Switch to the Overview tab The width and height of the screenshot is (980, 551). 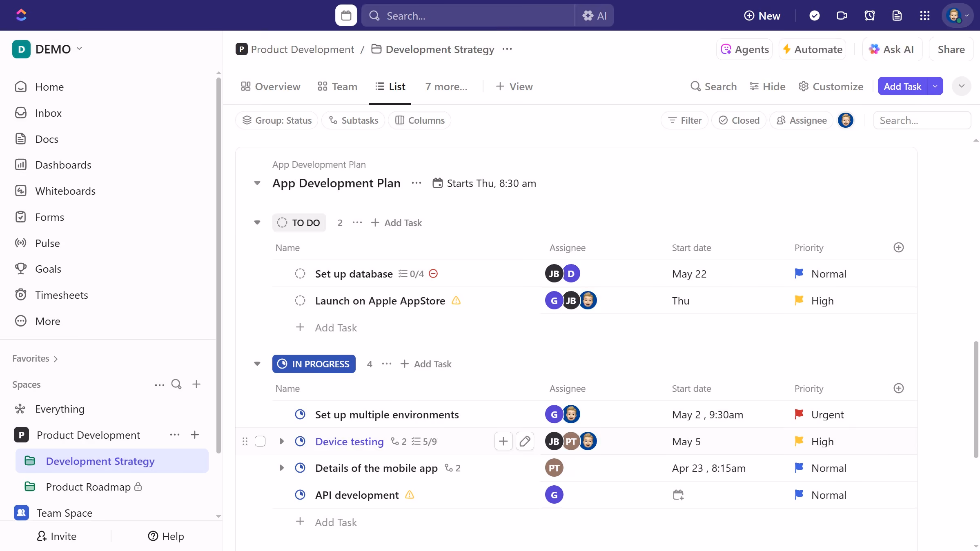click(x=270, y=87)
